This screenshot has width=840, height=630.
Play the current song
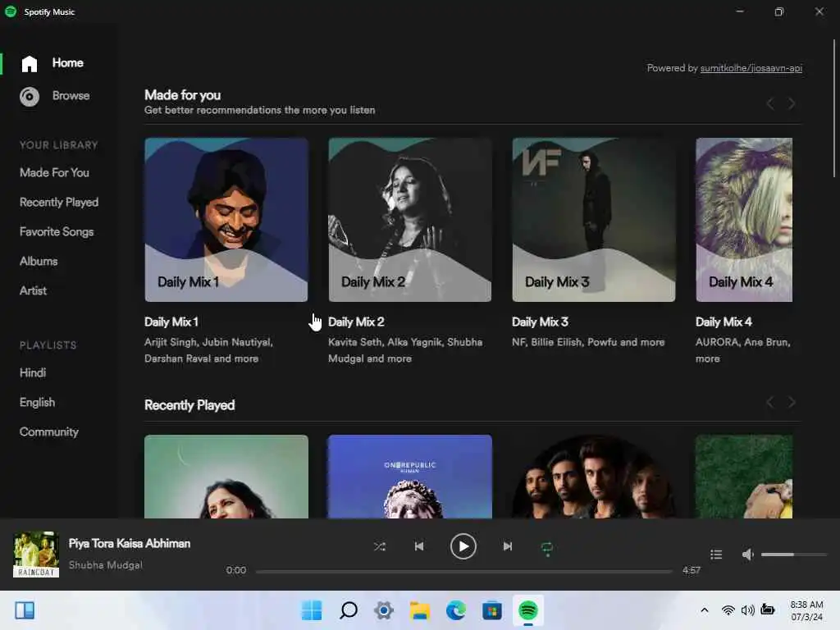coord(463,546)
